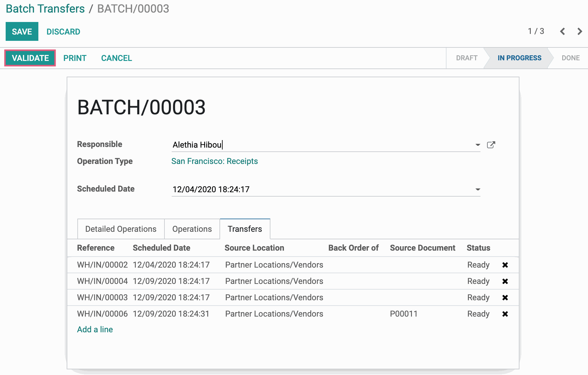Print the batch transfer
588x375 pixels.
click(x=75, y=58)
